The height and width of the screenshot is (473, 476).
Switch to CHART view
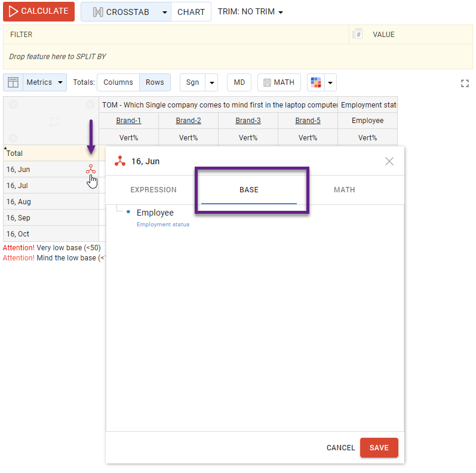[x=191, y=12]
